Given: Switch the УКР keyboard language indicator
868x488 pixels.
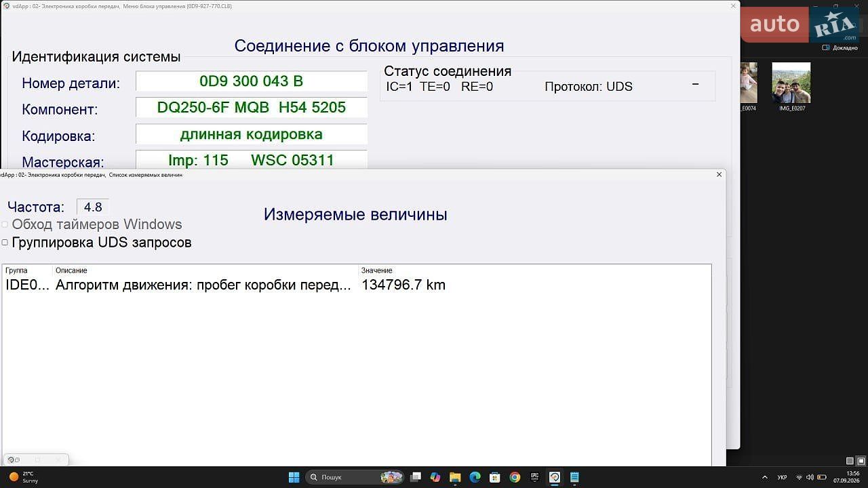Looking at the screenshot, I should [782, 477].
